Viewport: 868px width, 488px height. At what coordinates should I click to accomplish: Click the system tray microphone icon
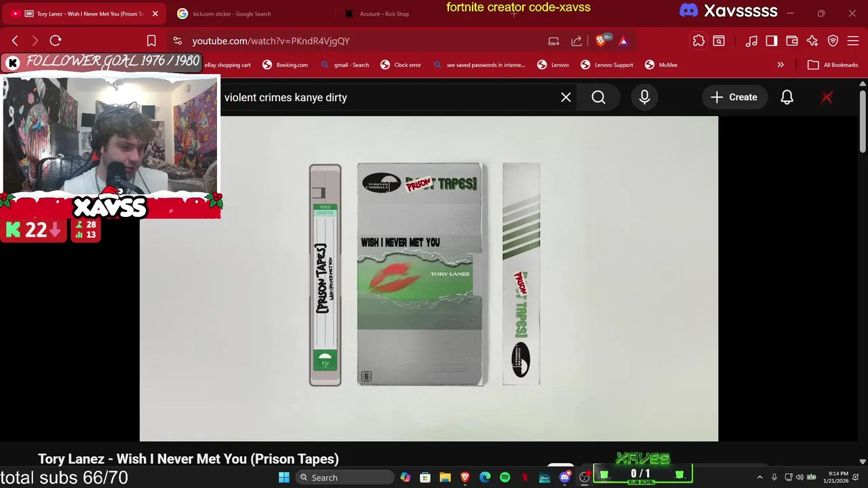[774, 477]
